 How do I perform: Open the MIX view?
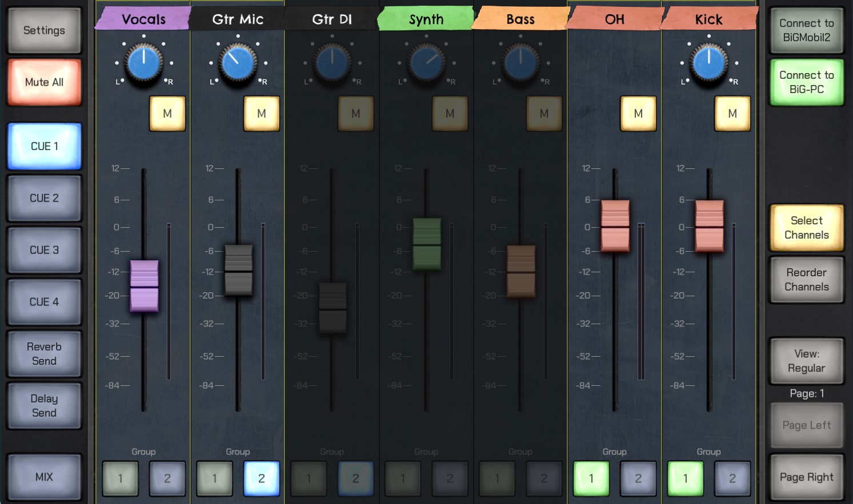44,477
